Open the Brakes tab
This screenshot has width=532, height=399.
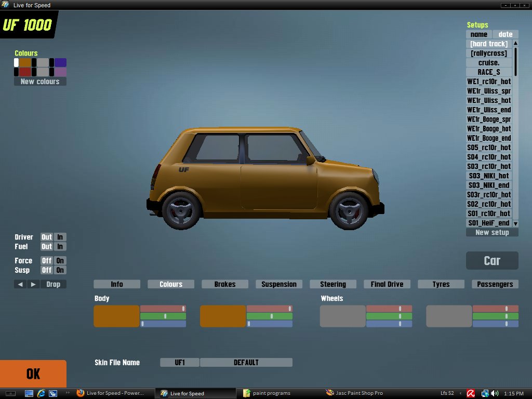225,284
